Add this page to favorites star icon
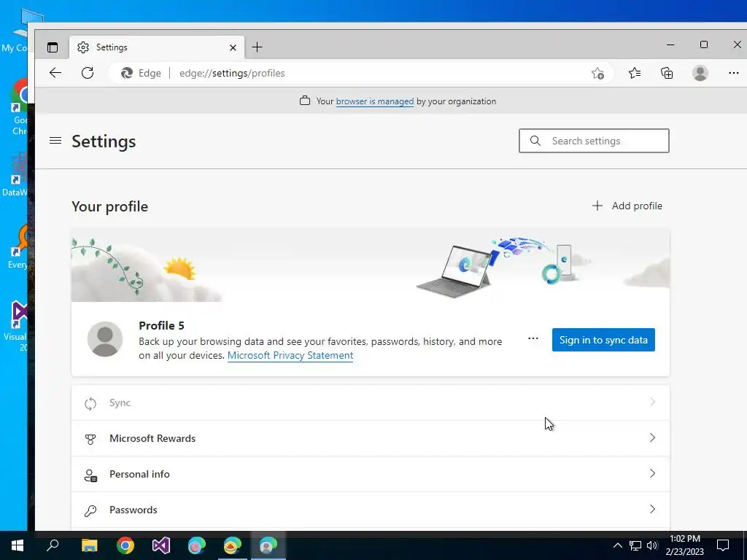 pos(597,73)
